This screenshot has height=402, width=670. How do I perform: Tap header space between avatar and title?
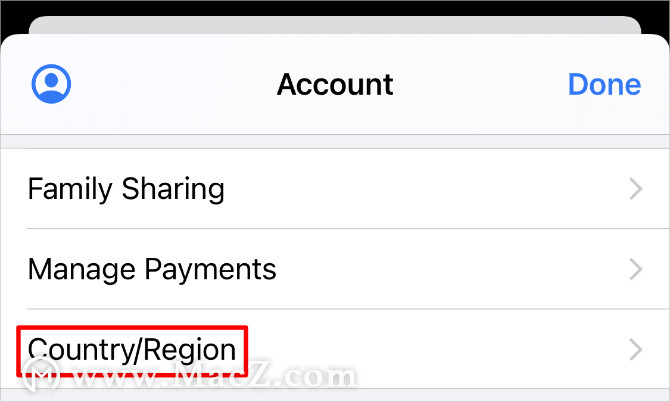[x=173, y=84]
